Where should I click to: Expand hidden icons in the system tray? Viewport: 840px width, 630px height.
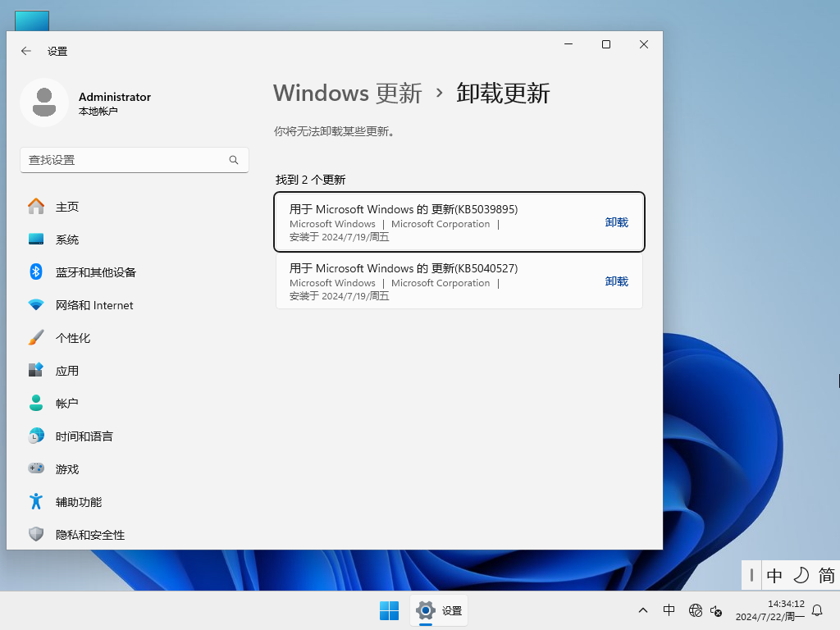[643, 610]
